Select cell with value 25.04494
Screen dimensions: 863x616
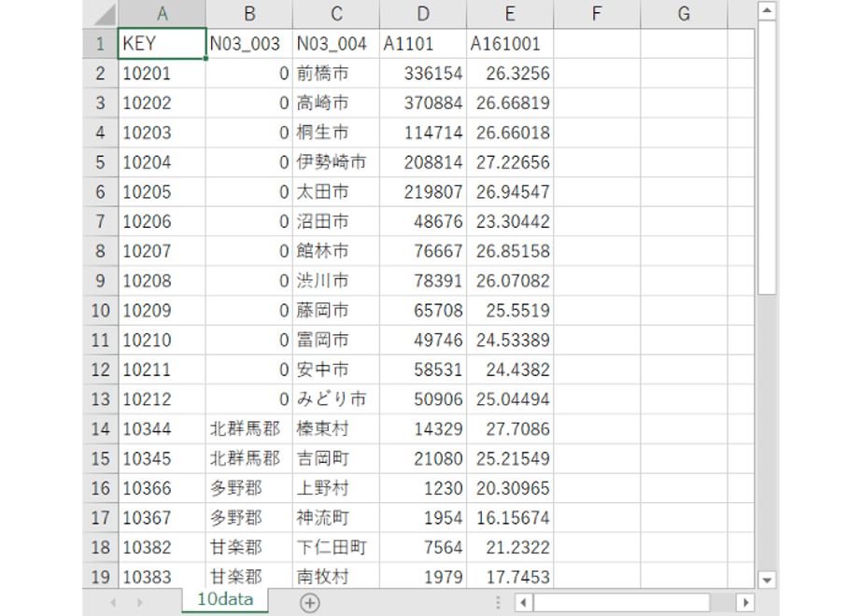510,399
